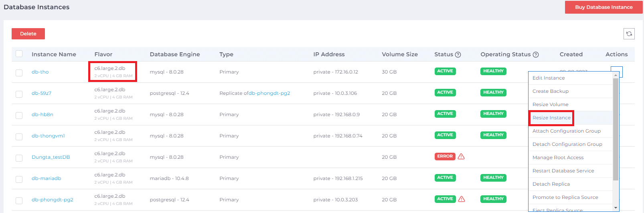Select Create Backup in the actions menu

pyautogui.click(x=550, y=91)
